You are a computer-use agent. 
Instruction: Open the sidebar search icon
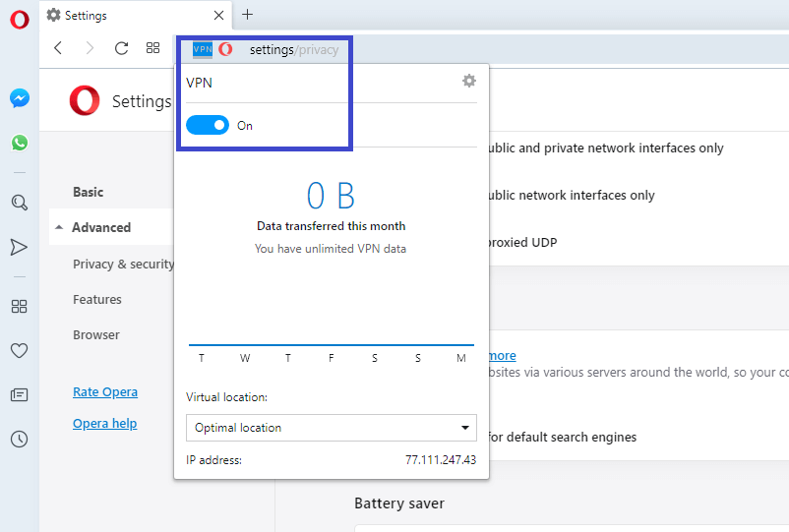tap(19, 203)
